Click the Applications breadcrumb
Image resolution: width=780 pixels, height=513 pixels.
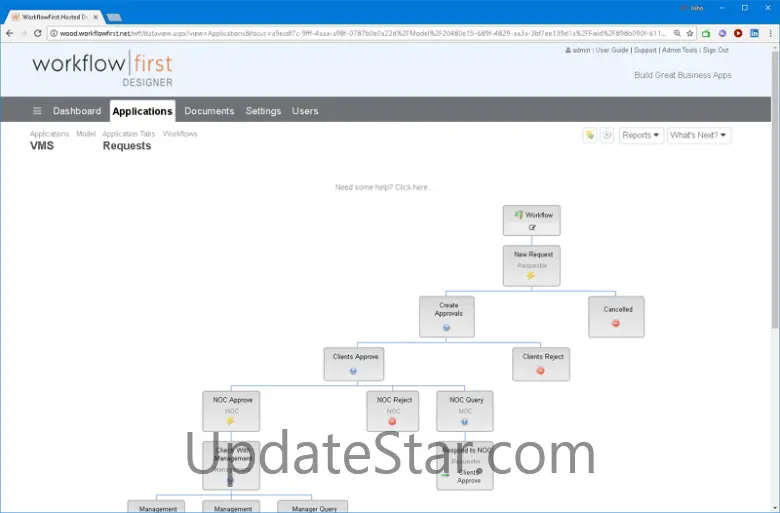pos(49,134)
